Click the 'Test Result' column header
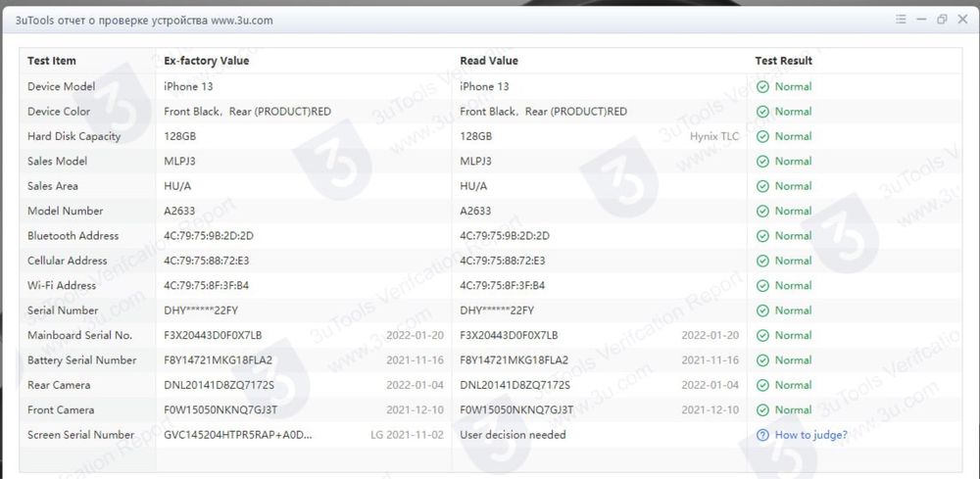Viewport: 980px width, 479px height. (784, 61)
